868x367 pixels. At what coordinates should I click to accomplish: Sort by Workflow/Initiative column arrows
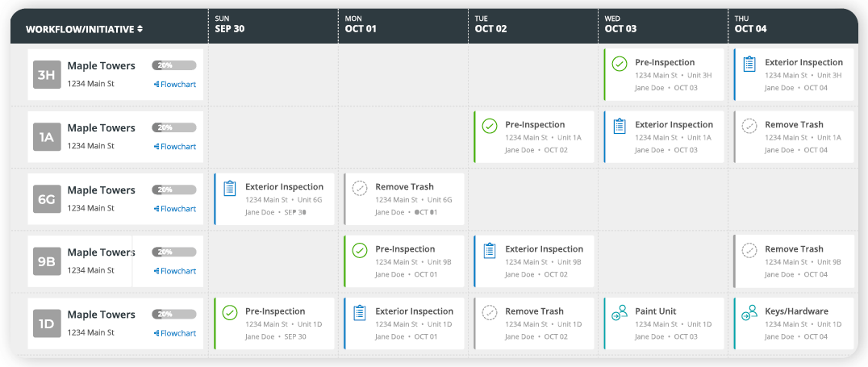coord(140,29)
